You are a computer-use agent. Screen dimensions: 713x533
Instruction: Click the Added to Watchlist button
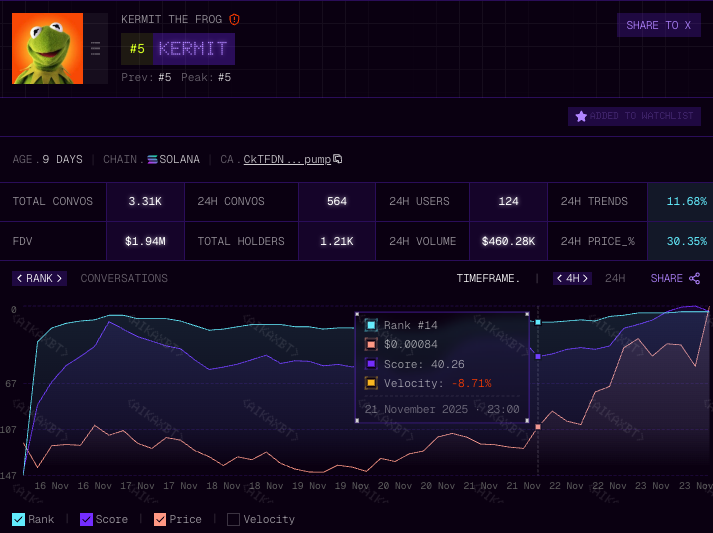tap(634, 116)
